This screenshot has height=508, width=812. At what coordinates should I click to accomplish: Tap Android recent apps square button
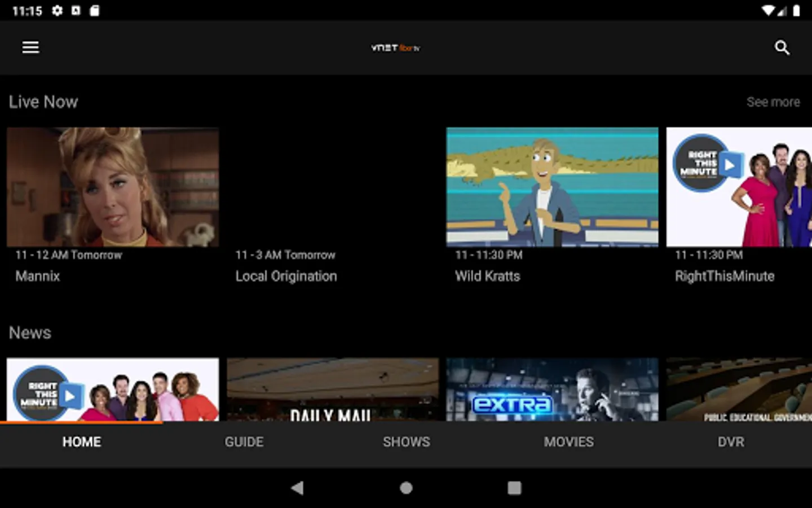pos(514,488)
